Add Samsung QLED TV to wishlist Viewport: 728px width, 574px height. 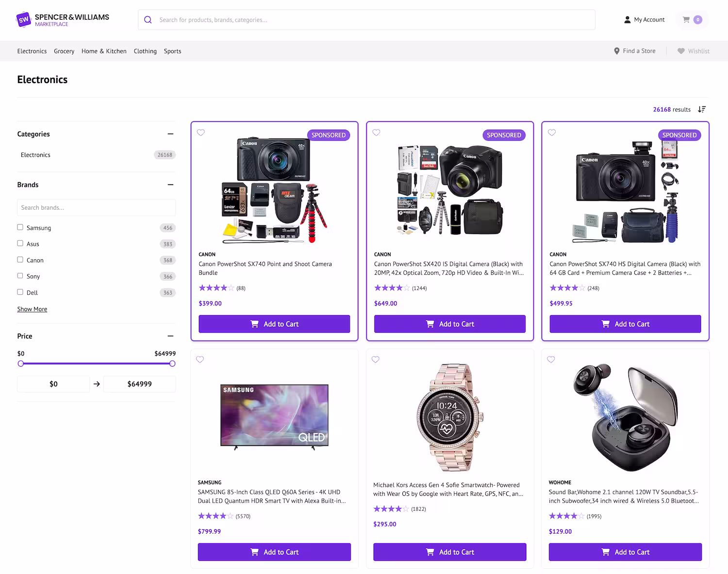(200, 360)
